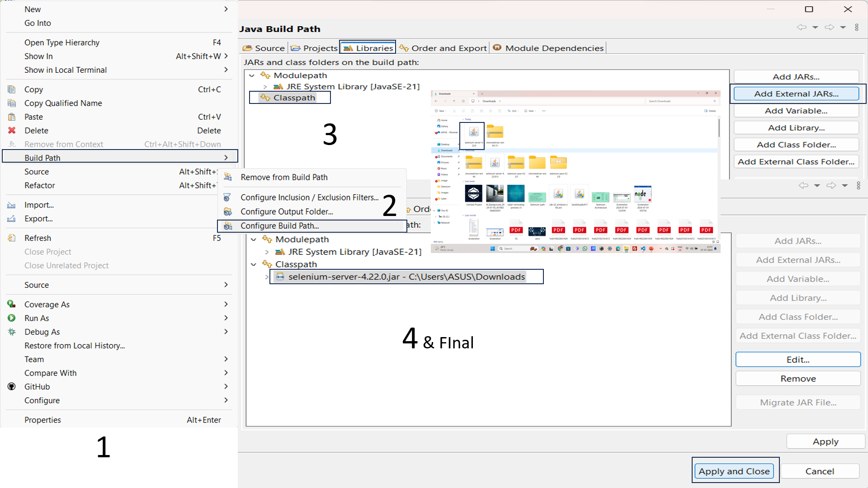The height and width of the screenshot is (488, 868).
Task: Collapse the lower Classpath node
Action: coord(254,264)
